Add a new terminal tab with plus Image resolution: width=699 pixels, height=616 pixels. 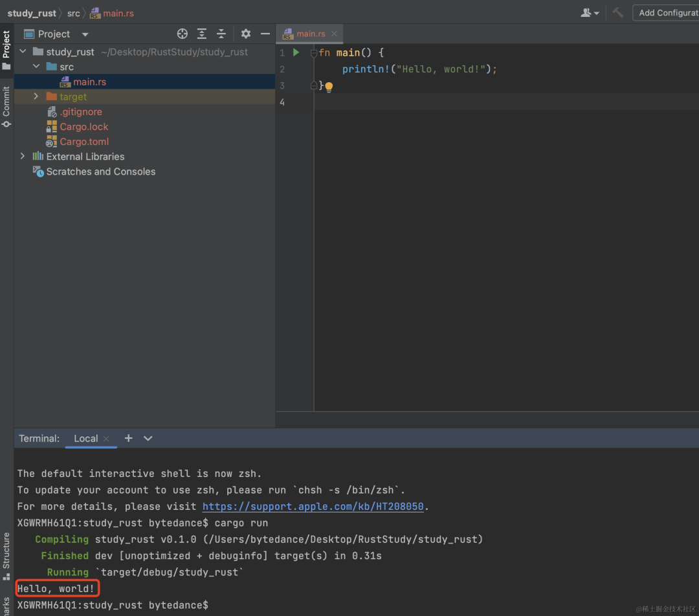[x=128, y=439]
